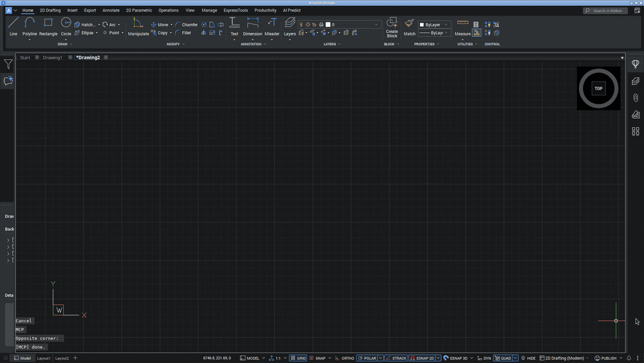Toggle DYN input in status bar
This screenshot has width=644, height=363.
484,358
